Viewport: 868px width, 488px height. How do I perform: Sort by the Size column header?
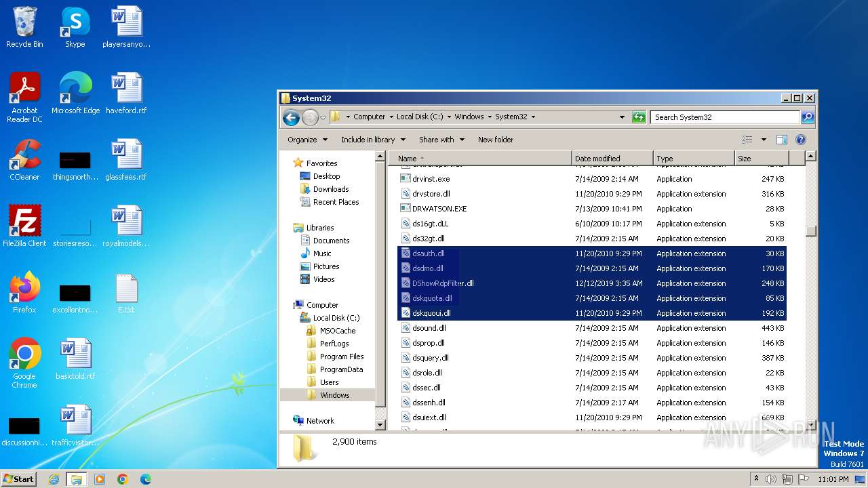[762, 159]
